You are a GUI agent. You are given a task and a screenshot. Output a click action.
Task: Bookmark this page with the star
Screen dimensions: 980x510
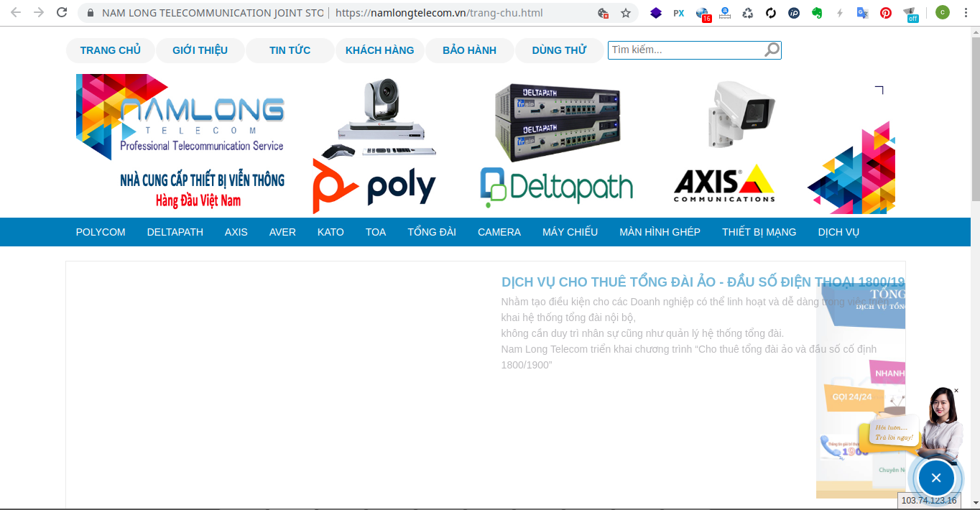(626, 13)
